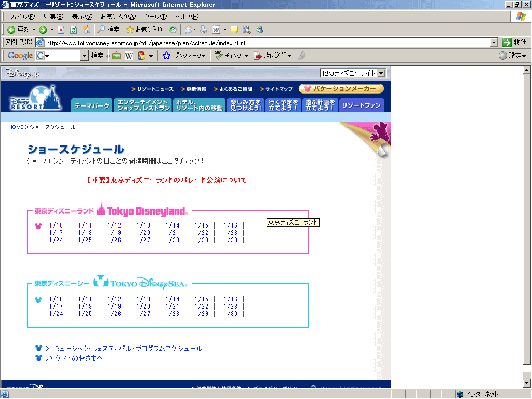Open History pane via clock icon
This screenshot has width=532, height=399.
[x=172, y=30]
